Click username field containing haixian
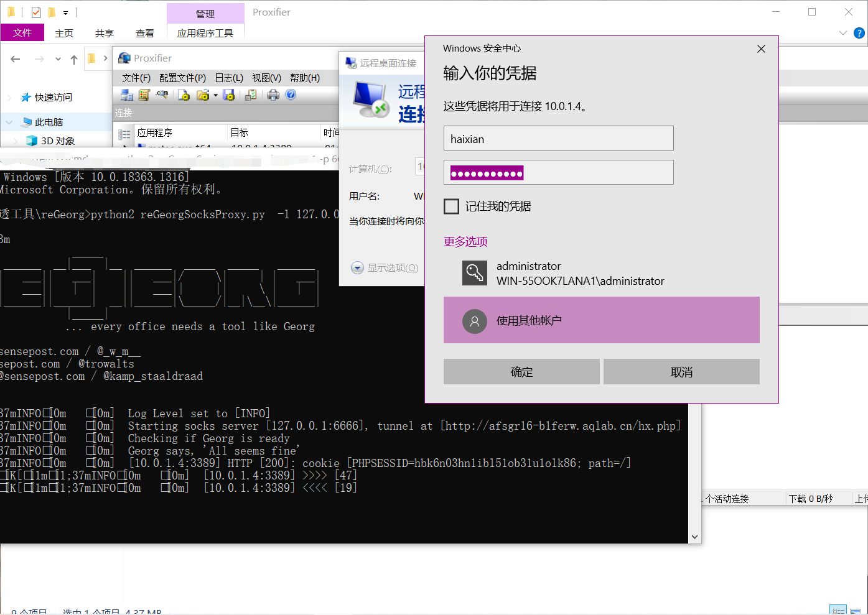 pyautogui.click(x=559, y=138)
